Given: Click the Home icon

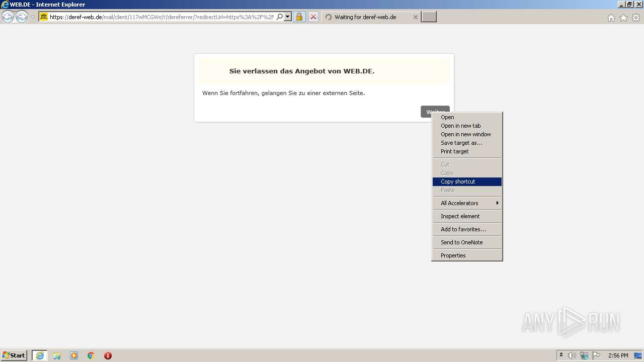Looking at the screenshot, I should click(611, 18).
